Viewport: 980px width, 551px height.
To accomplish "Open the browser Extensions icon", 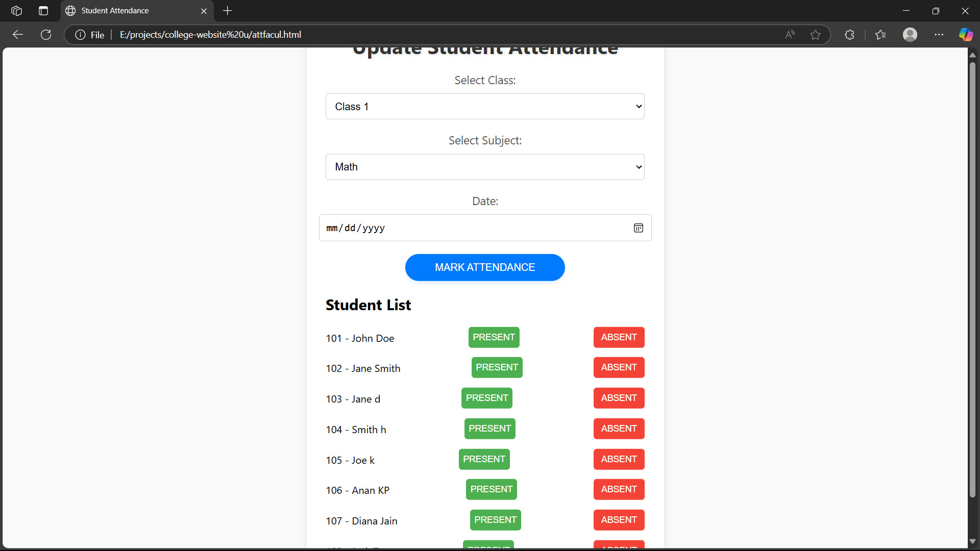I will pyautogui.click(x=849, y=35).
